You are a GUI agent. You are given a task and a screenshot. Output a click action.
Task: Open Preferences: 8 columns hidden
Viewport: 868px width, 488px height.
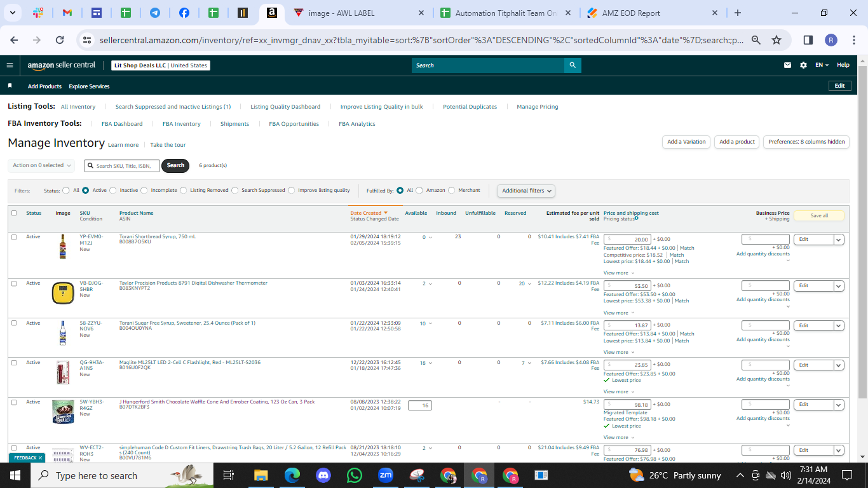[806, 142]
